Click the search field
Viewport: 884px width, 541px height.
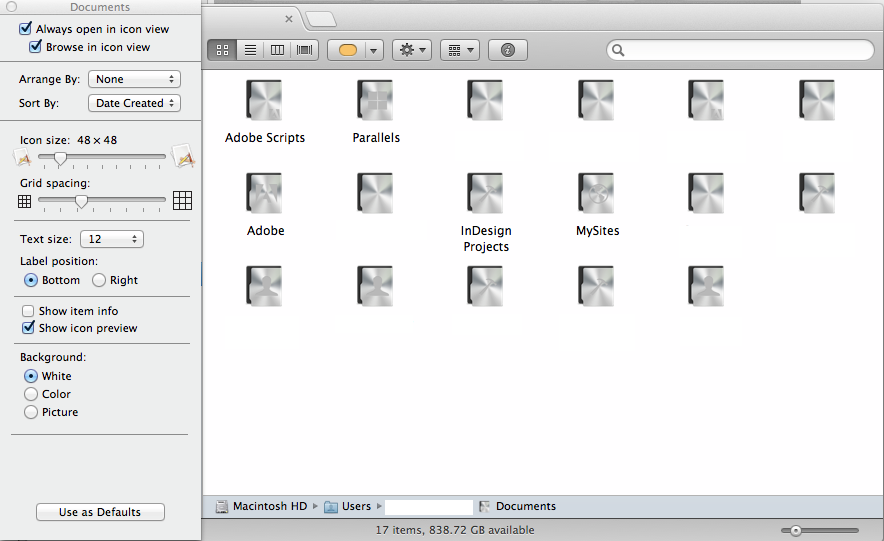tap(740, 50)
